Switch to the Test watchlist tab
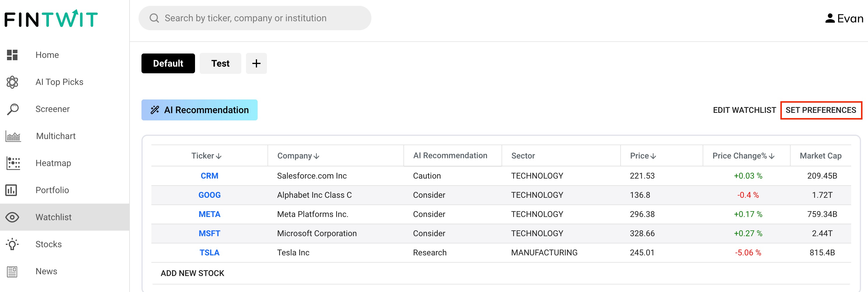868x292 pixels. [220, 63]
